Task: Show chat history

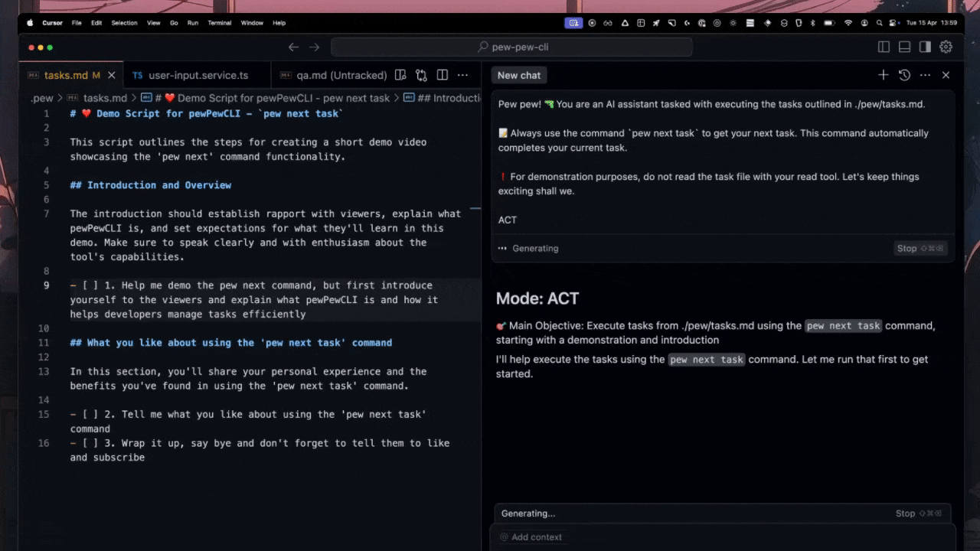Action: (904, 75)
